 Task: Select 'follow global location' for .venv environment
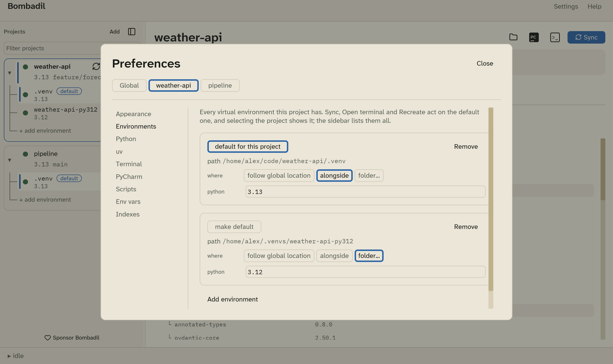tap(279, 175)
